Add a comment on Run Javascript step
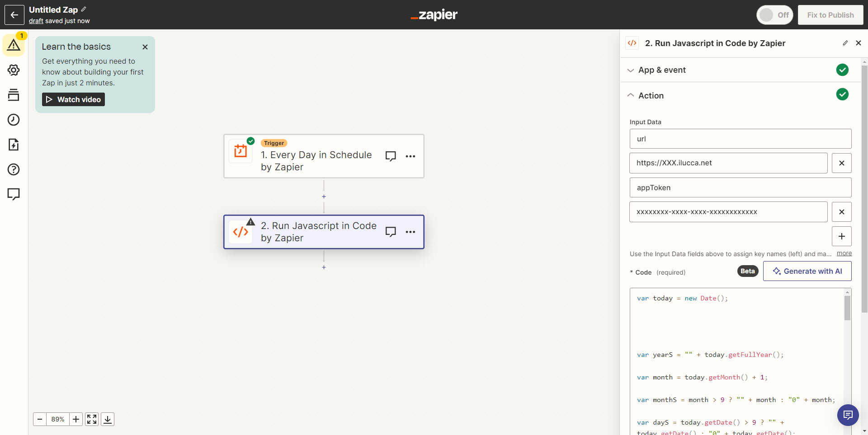This screenshot has width=868, height=435. pos(391,232)
